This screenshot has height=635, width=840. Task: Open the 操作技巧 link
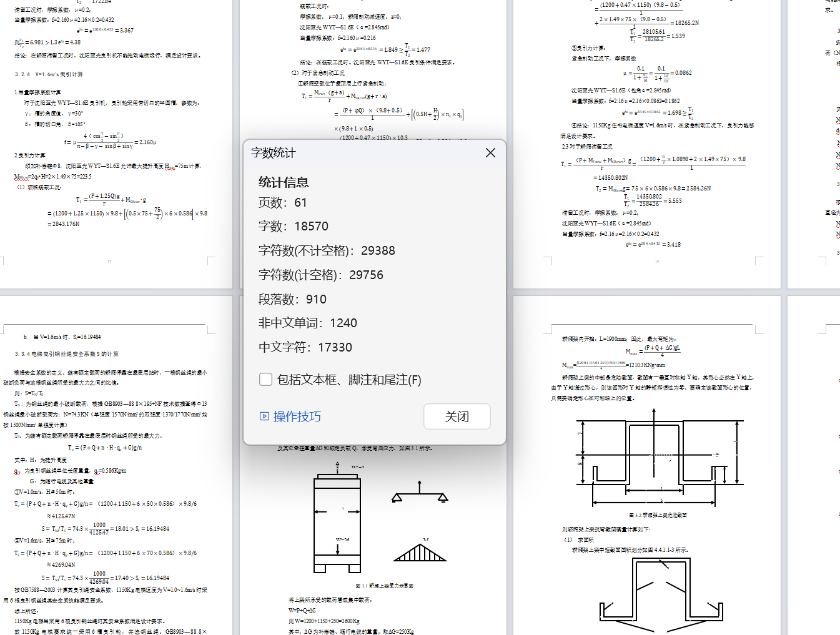click(290, 416)
